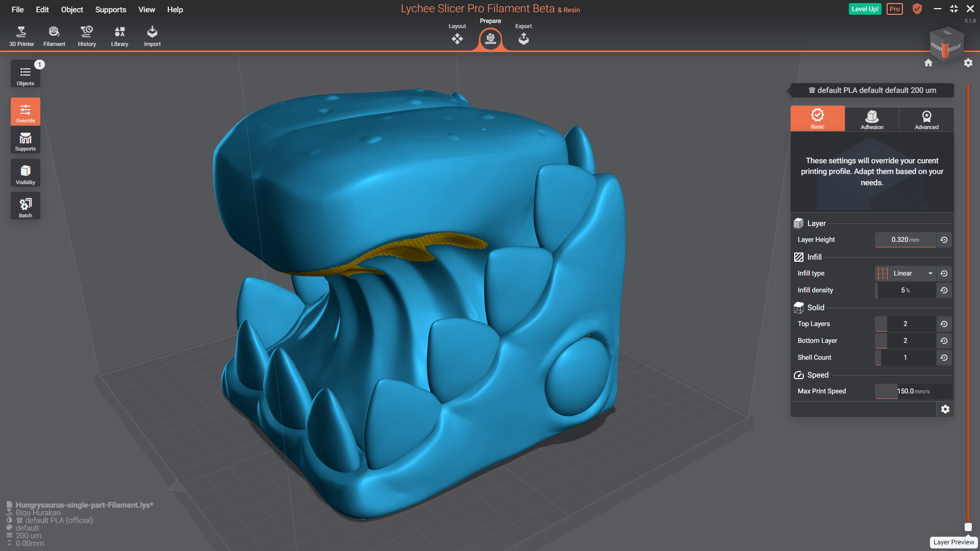
Task: Click the layer preview slider handle
Action: 968,527
